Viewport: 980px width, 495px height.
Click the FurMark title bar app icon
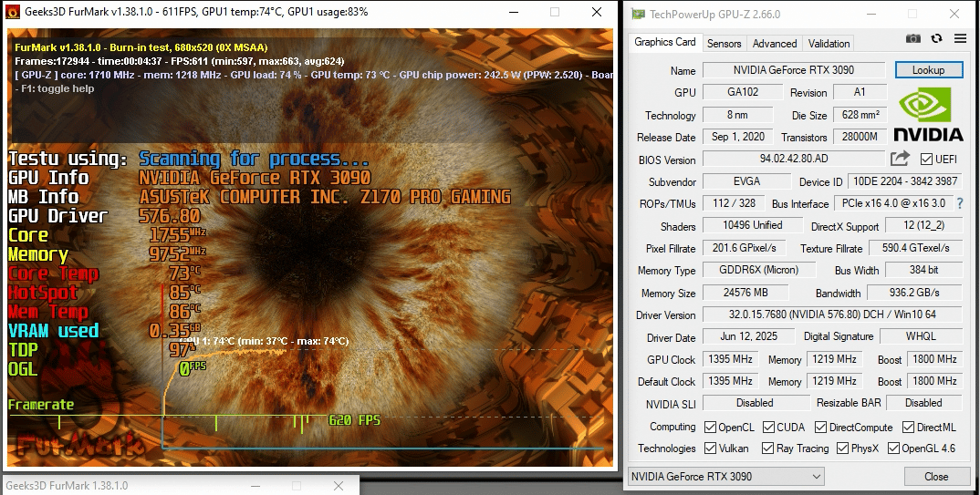tap(13, 12)
